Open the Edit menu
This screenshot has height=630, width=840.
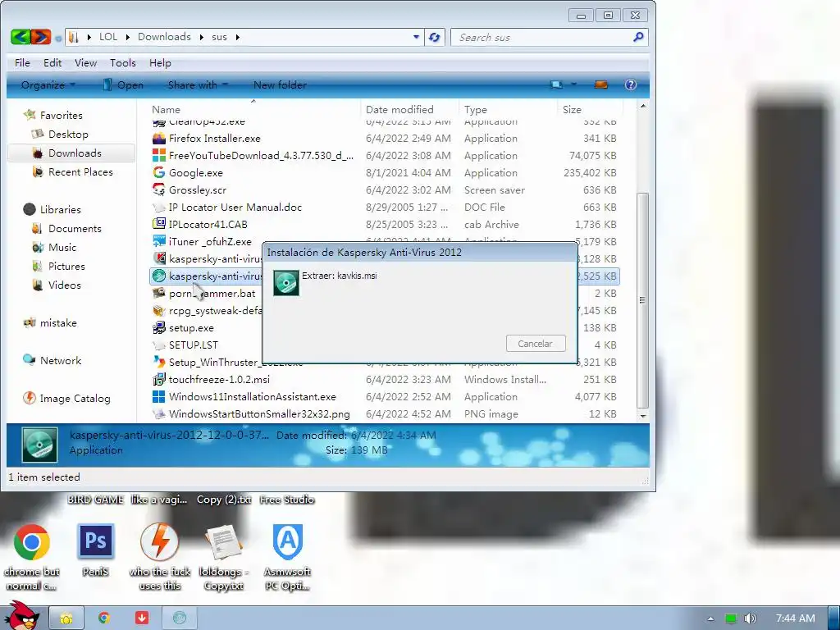click(x=52, y=62)
